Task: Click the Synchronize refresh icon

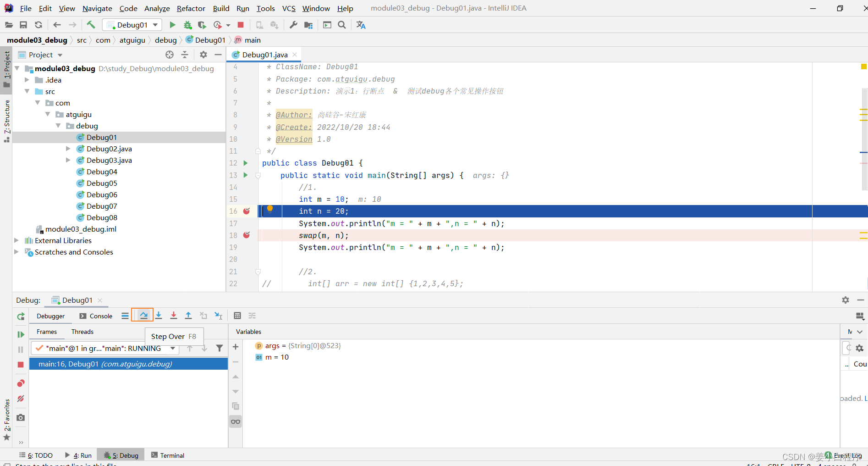Action: [x=38, y=25]
